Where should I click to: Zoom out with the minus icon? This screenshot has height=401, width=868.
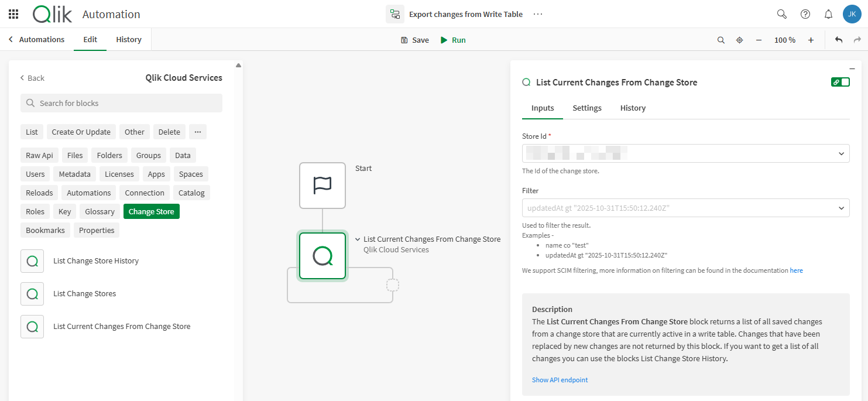[x=759, y=40]
